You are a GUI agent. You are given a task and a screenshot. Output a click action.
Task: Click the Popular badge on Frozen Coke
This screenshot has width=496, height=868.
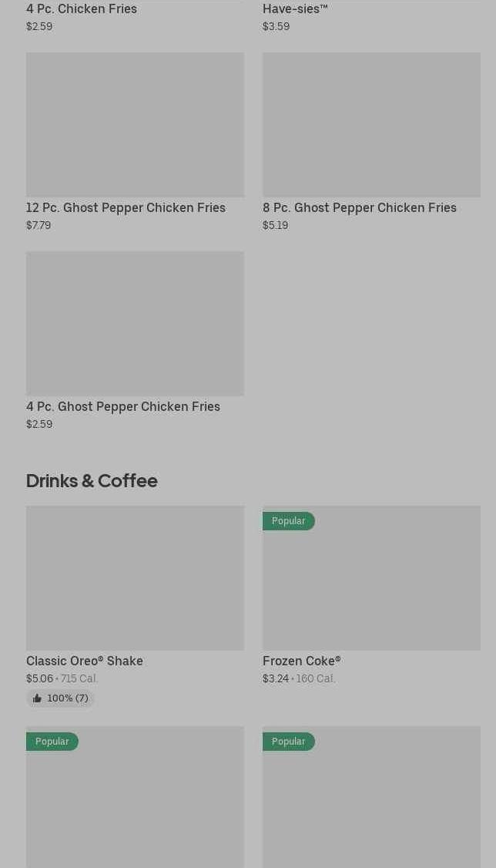[289, 521]
